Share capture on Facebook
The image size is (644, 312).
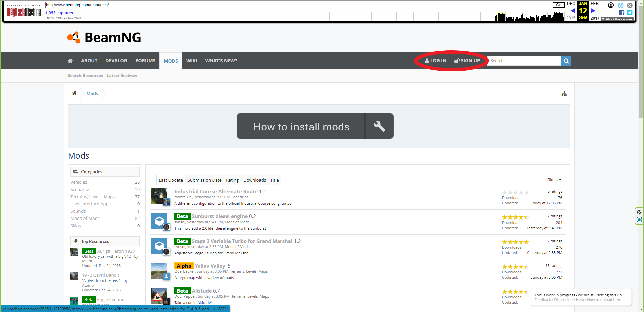click(622, 13)
